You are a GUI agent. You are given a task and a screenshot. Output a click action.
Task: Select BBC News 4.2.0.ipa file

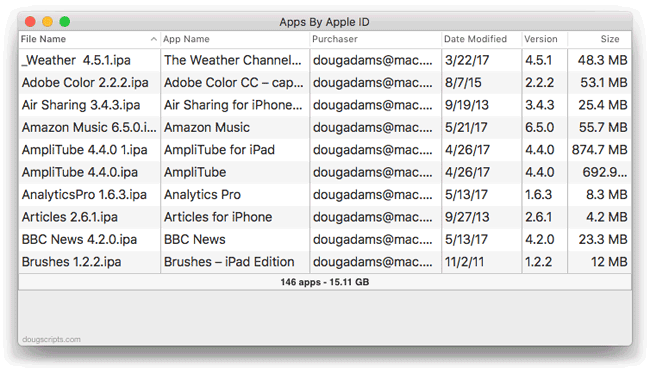tap(79, 239)
